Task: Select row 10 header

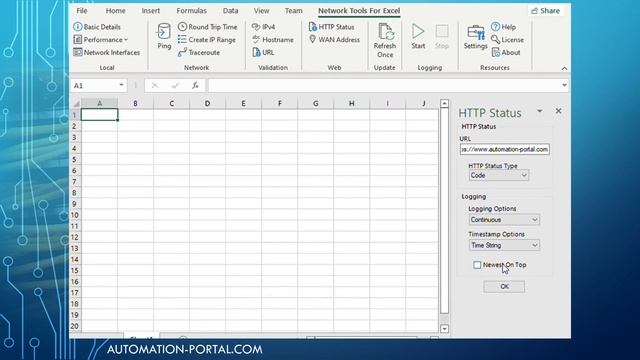Action: pos(75,215)
